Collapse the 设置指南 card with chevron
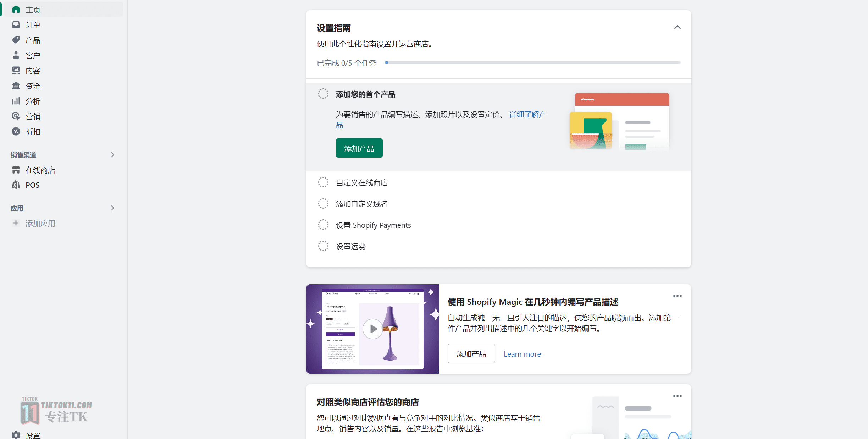Viewport: 868px width, 439px height. click(677, 27)
